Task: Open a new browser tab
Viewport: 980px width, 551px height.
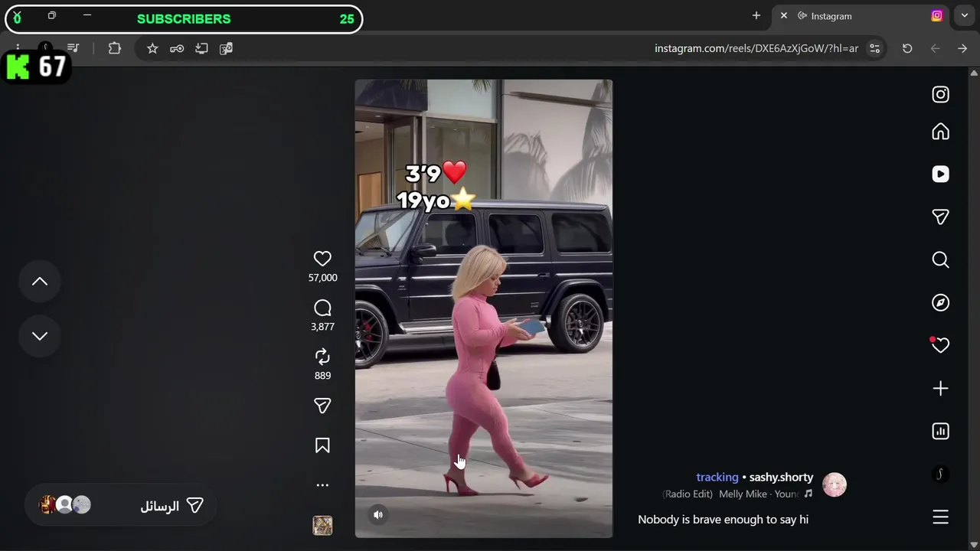Action: 756,16
